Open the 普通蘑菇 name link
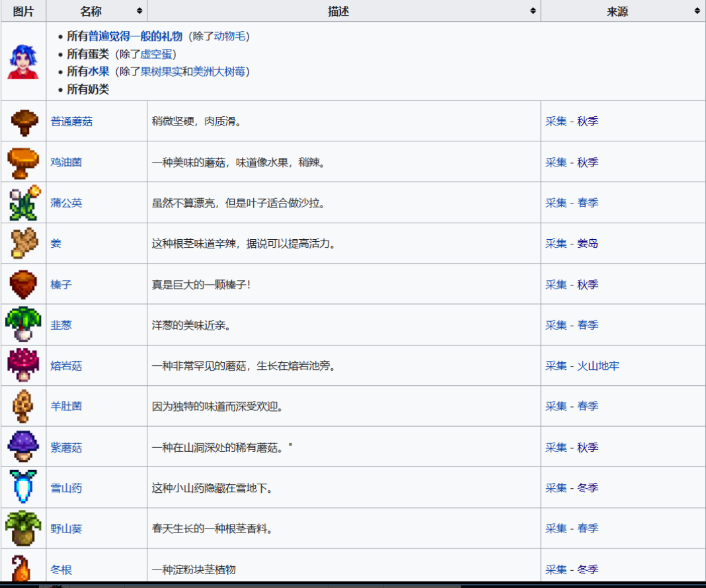Screen dimensions: 706x588 pos(71,122)
